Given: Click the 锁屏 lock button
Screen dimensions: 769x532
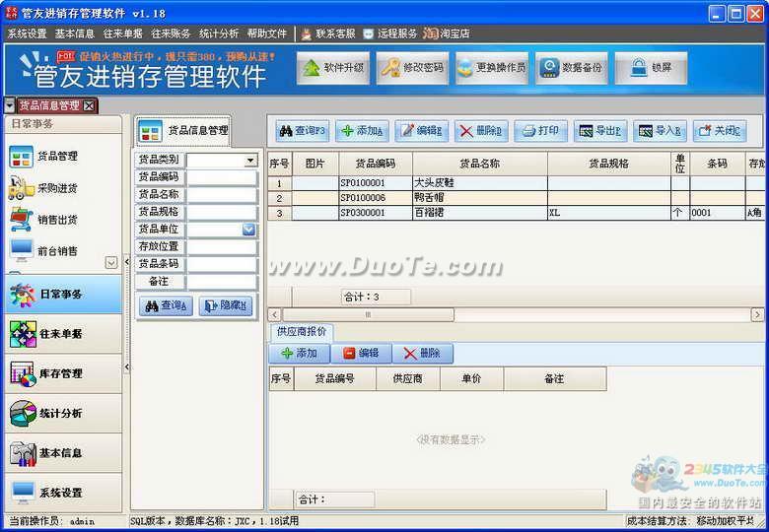Looking at the screenshot, I should (x=651, y=68).
